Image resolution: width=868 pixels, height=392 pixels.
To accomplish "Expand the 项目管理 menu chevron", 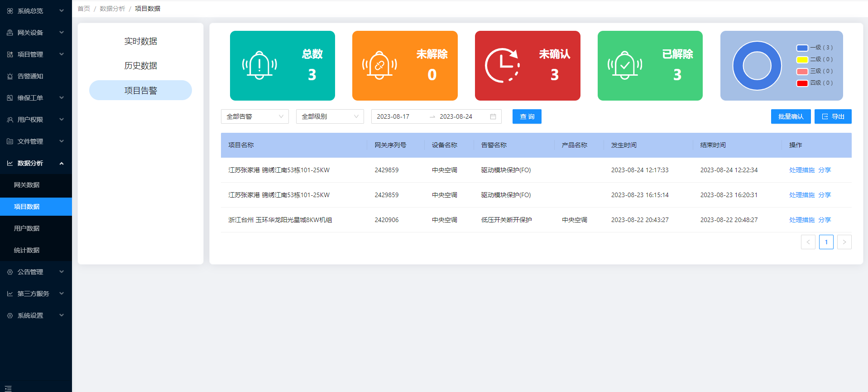I will (x=62, y=54).
